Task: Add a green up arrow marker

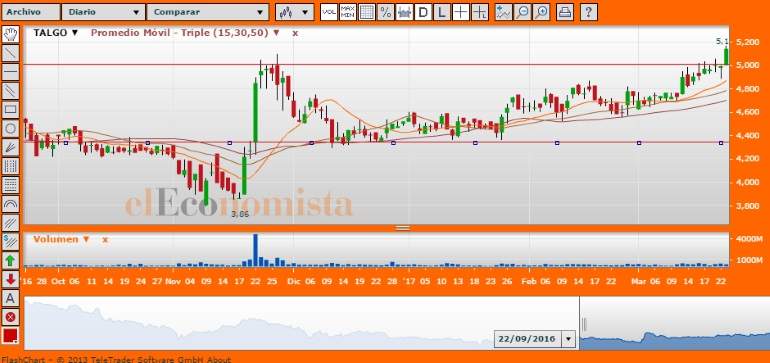Action: pyautogui.click(x=11, y=260)
